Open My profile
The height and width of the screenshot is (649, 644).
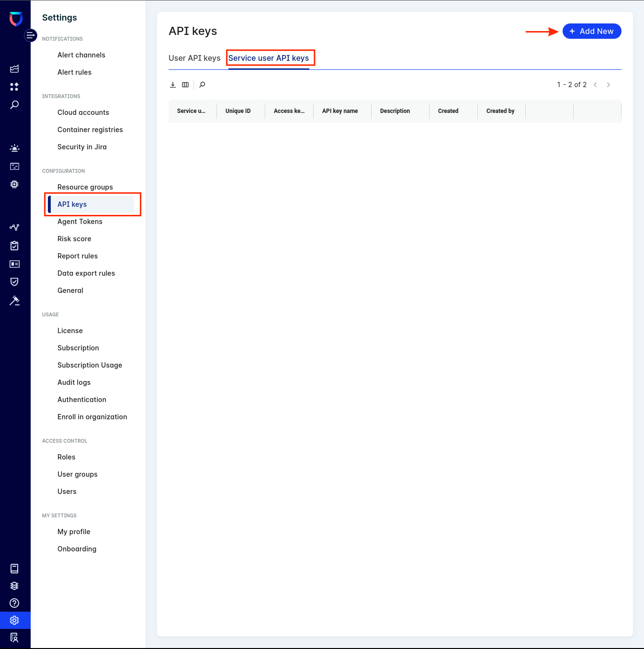pyautogui.click(x=74, y=532)
